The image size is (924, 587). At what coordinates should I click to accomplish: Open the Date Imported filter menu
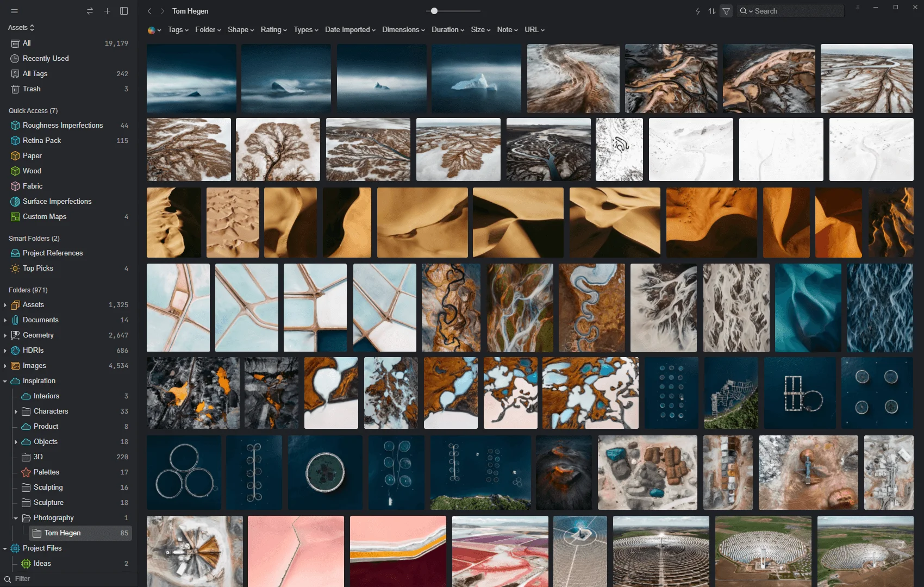coord(350,30)
